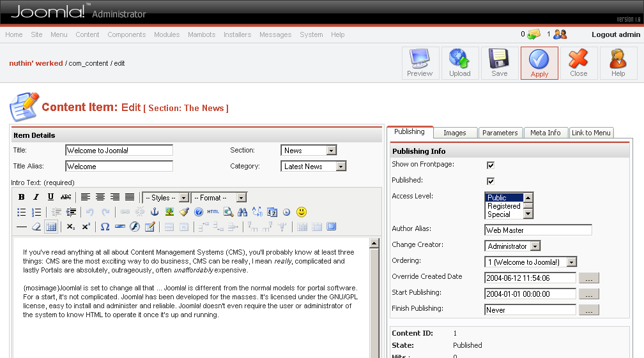The image size is (644, 358).
Task: Open the date picker for Finish Publishing
Action: [x=589, y=310]
